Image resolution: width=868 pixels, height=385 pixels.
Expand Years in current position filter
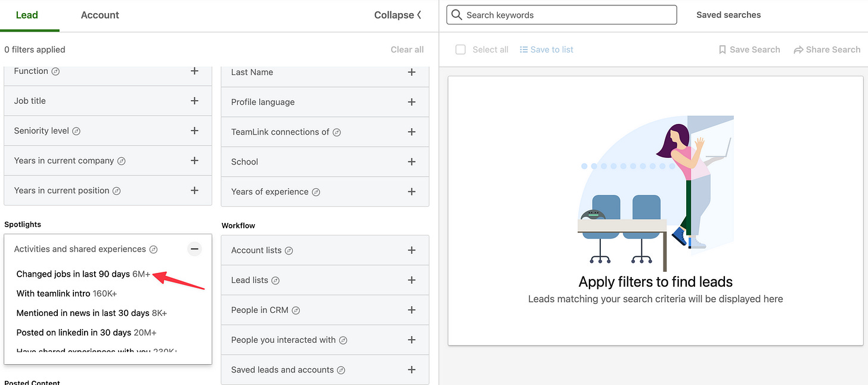coord(194,190)
